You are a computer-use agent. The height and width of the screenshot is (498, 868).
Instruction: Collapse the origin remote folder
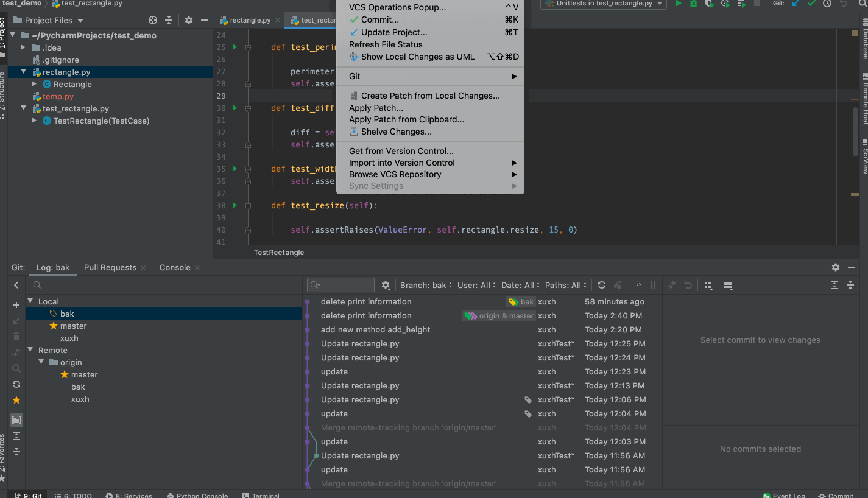[41, 362]
